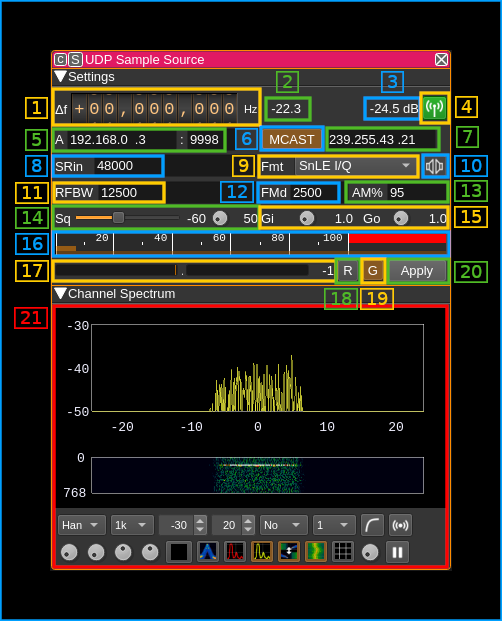The height and width of the screenshot is (621, 502).
Task: Click the leftmost dial in the spectrum controls row
Action: click(x=69, y=552)
